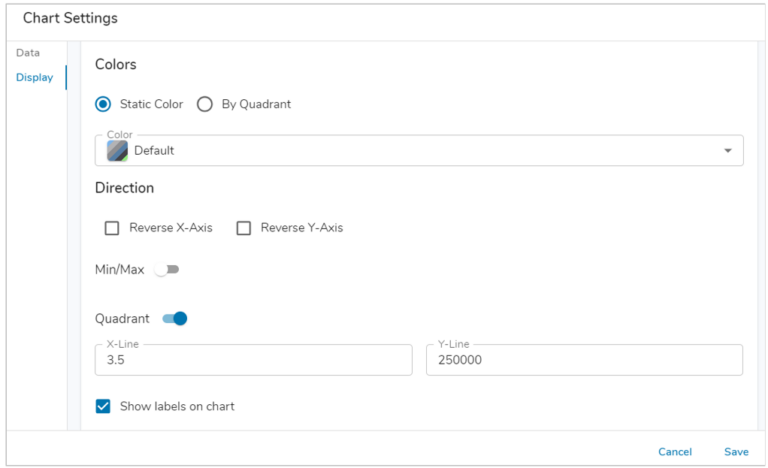Image resolution: width=768 pixels, height=468 pixels.
Task: Click the Default color swatch icon
Action: (x=118, y=150)
